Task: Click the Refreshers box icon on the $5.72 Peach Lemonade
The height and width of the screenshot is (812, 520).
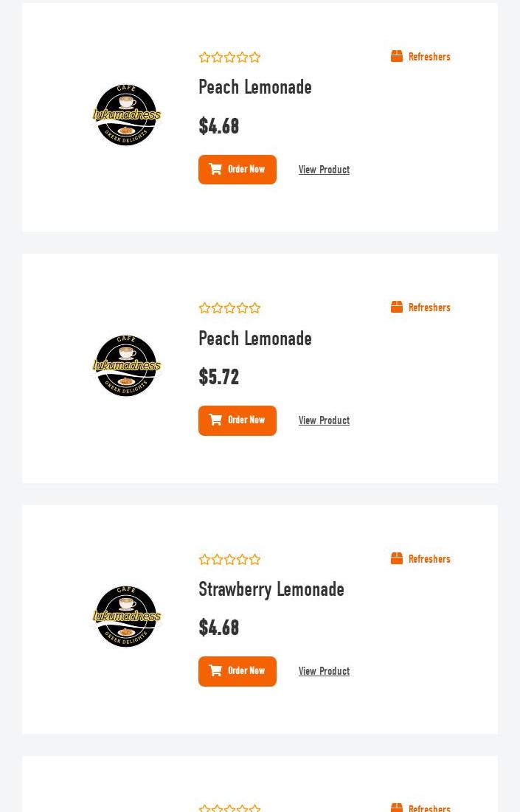Action: click(x=397, y=307)
